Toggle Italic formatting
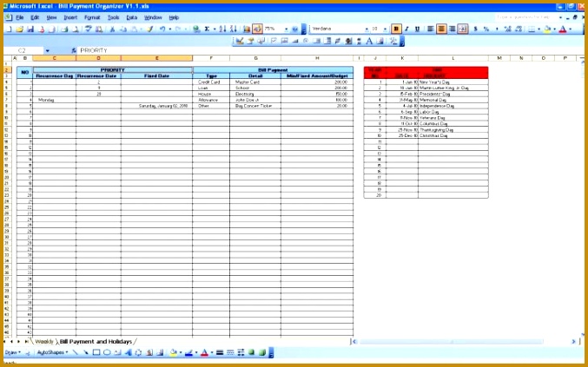This screenshot has height=367, width=588. 406,29
